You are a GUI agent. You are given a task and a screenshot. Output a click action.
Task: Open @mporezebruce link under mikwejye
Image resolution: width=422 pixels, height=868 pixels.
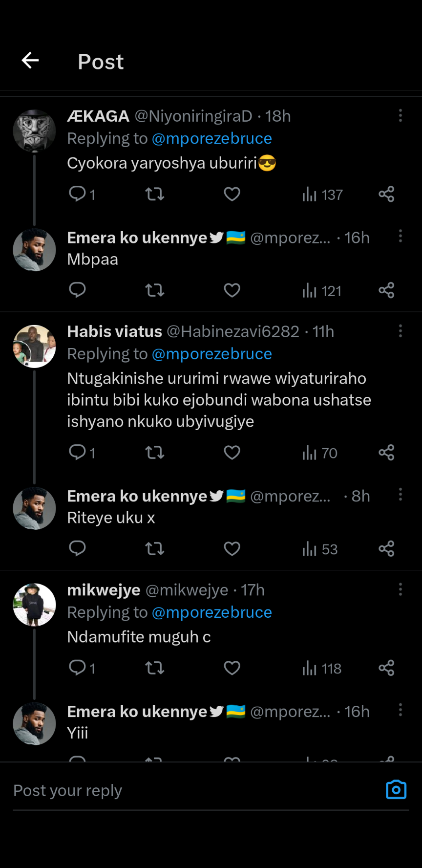coord(211,612)
